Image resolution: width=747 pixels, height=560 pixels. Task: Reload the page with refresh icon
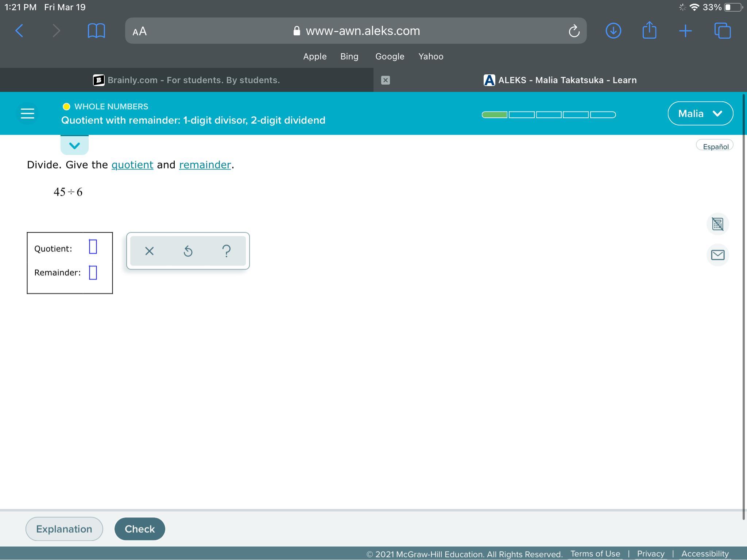tap(574, 31)
